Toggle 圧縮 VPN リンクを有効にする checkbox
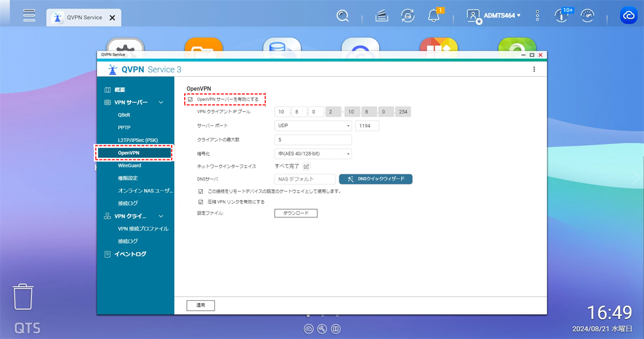The width and height of the screenshot is (644, 339). tap(200, 202)
